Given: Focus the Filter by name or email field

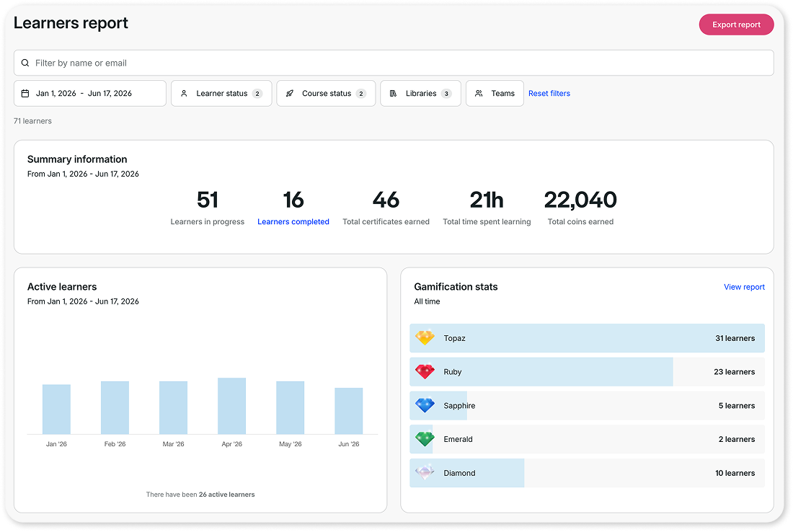Looking at the screenshot, I should pos(394,63).
